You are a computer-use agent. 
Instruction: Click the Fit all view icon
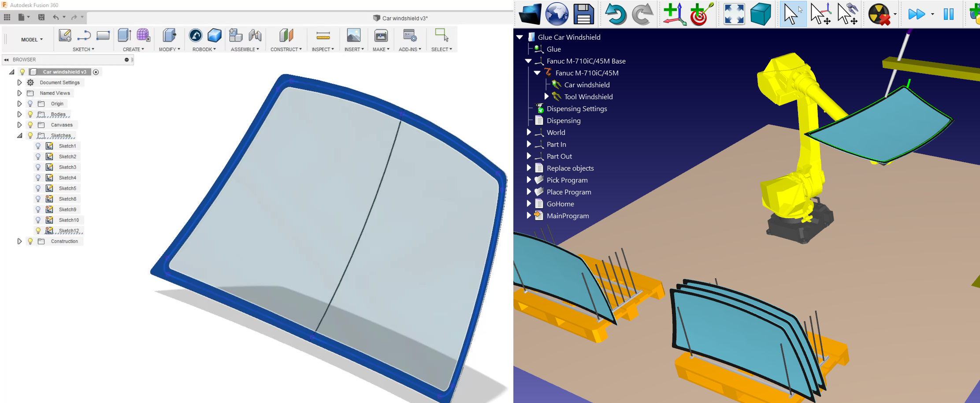tap(734, 14)
